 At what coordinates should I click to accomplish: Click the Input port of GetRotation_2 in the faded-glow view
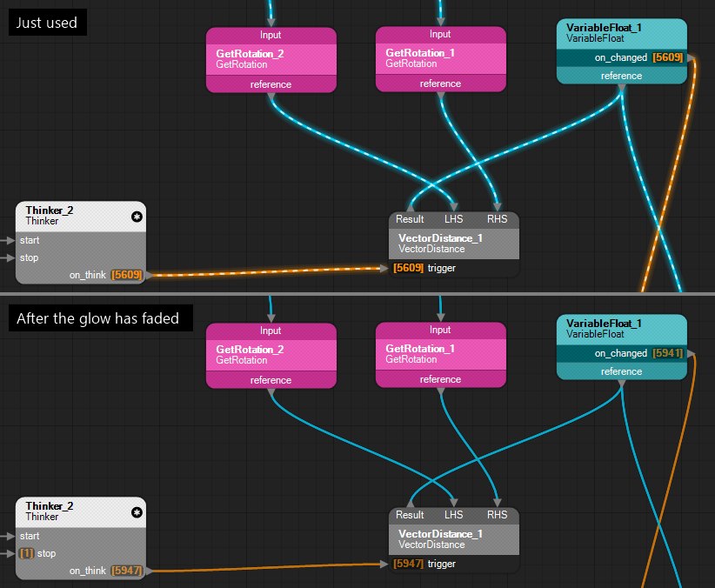(271, 331)
